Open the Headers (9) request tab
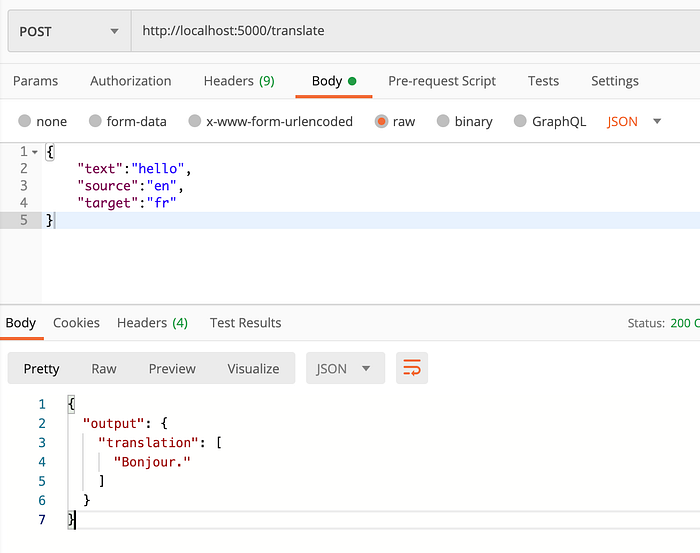This screenshot has height=553, width=700. (x=239, y=81)
